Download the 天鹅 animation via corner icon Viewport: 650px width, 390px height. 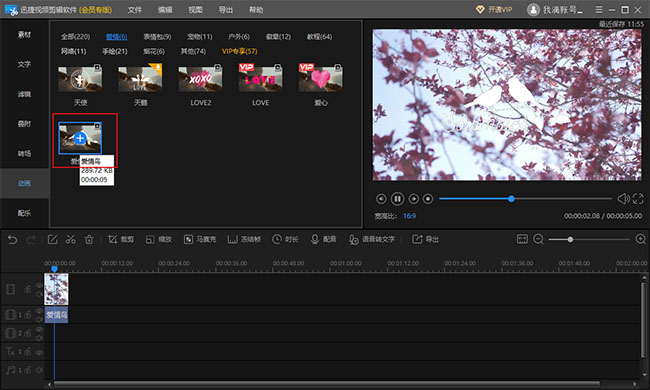coord(158,68)
